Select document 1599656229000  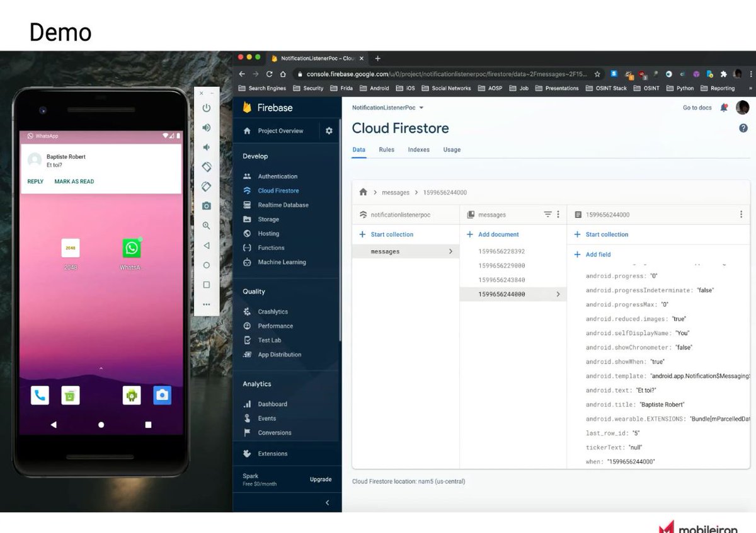501,266
